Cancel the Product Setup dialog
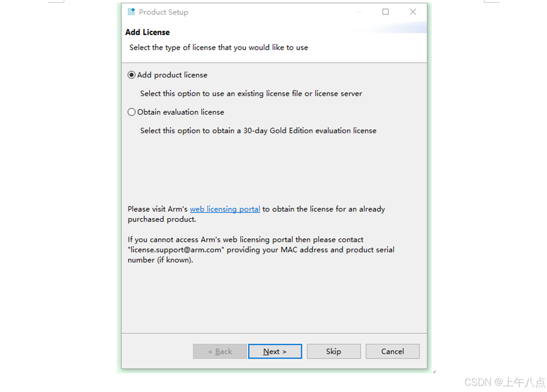Viewport: 547px width, 392px height. click(x=392, y=351)
